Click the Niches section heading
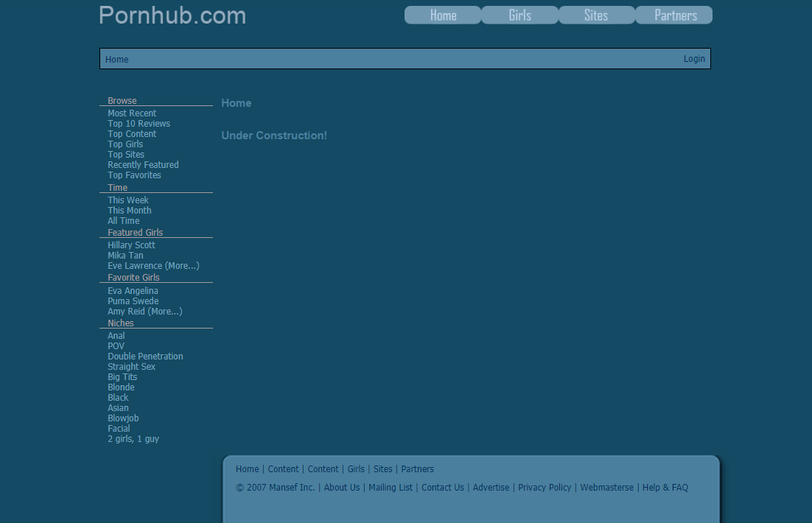Screen dimensions: 812x523 click(121, 323)
